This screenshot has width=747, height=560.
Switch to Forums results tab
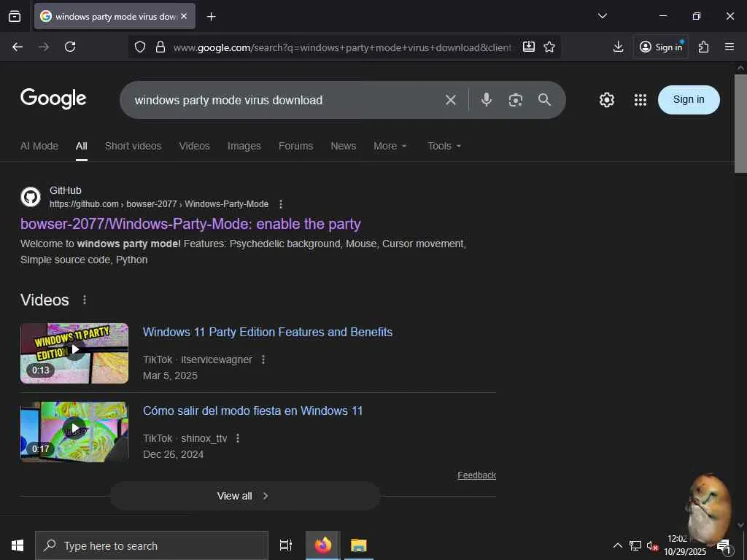point(296,146)
